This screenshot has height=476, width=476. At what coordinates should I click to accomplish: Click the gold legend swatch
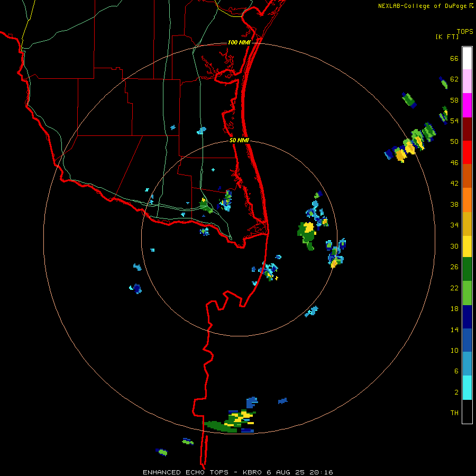pos(467,224)
